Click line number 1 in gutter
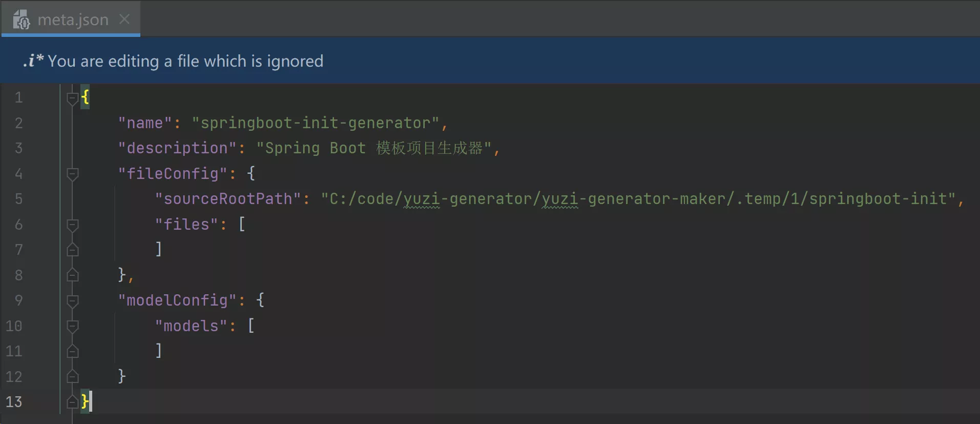The width and height of the screenshot is (980, 424). tap(18, 97)
